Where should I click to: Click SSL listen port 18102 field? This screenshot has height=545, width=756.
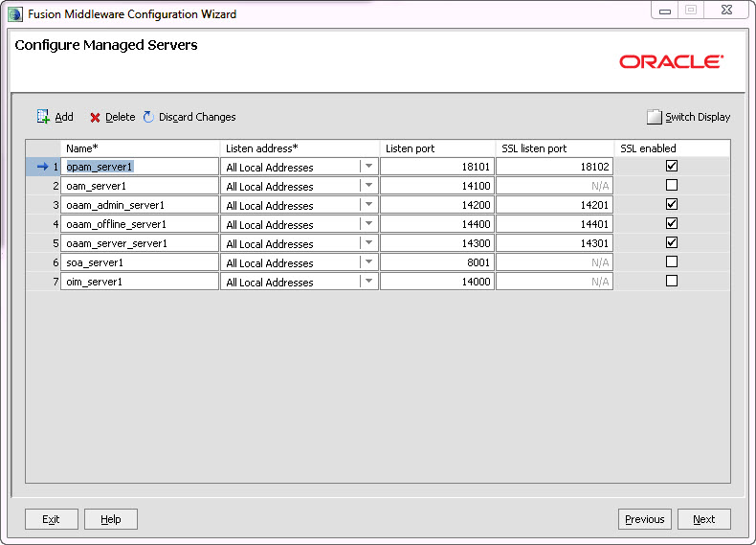[554, 167]
